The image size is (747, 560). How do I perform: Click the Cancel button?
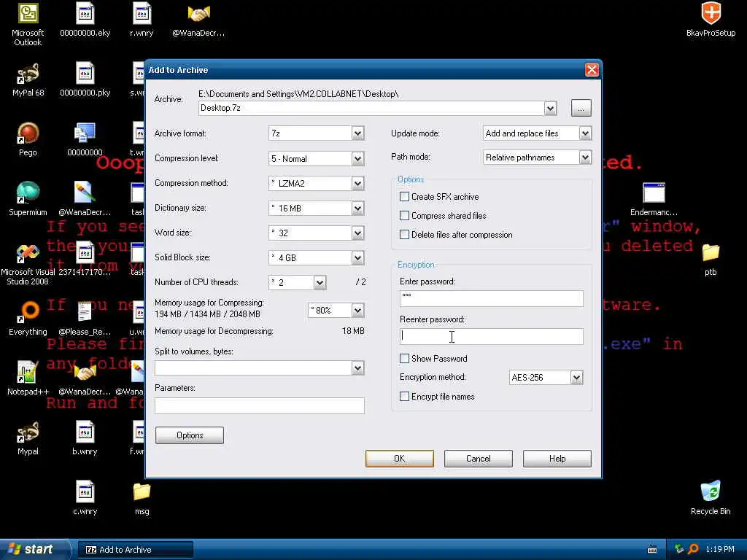click(x=479, y=459)
